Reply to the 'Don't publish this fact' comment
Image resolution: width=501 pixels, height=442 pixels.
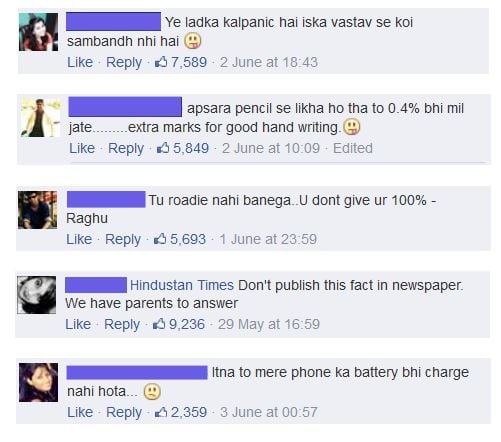click(122, 324)
